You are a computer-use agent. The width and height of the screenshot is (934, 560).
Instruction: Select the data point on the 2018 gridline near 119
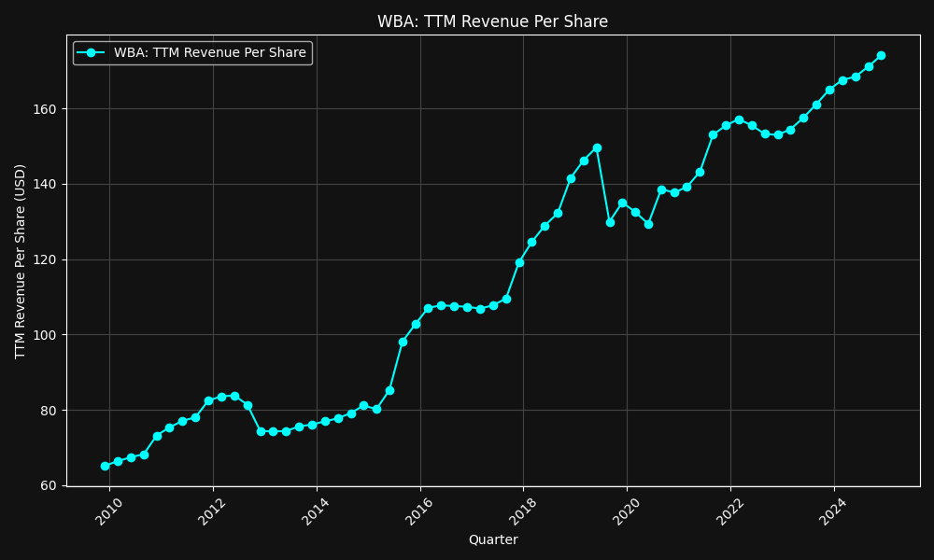click(519, 262)
